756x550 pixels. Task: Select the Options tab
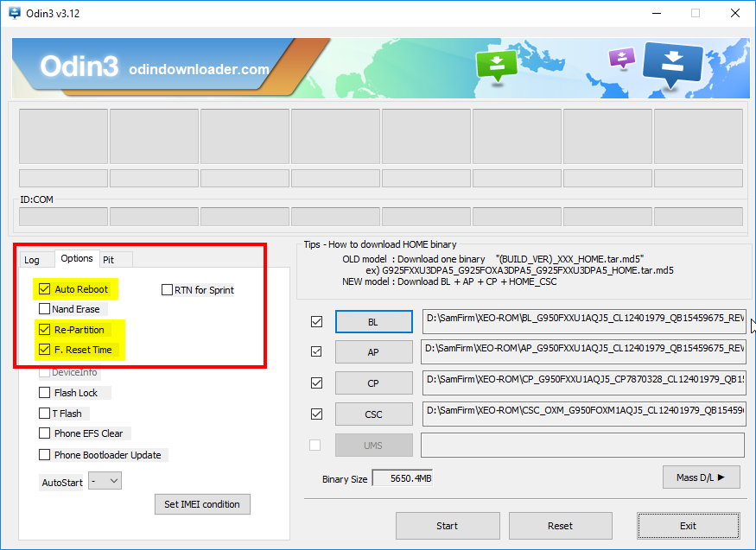77,258
